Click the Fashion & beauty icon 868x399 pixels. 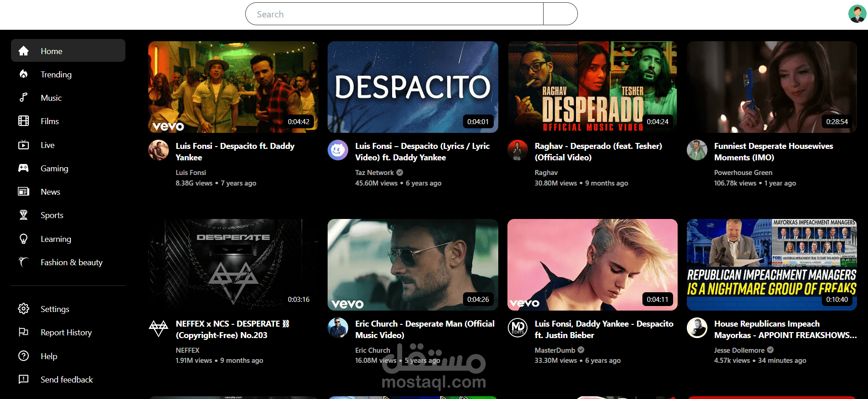pos(23,262)
